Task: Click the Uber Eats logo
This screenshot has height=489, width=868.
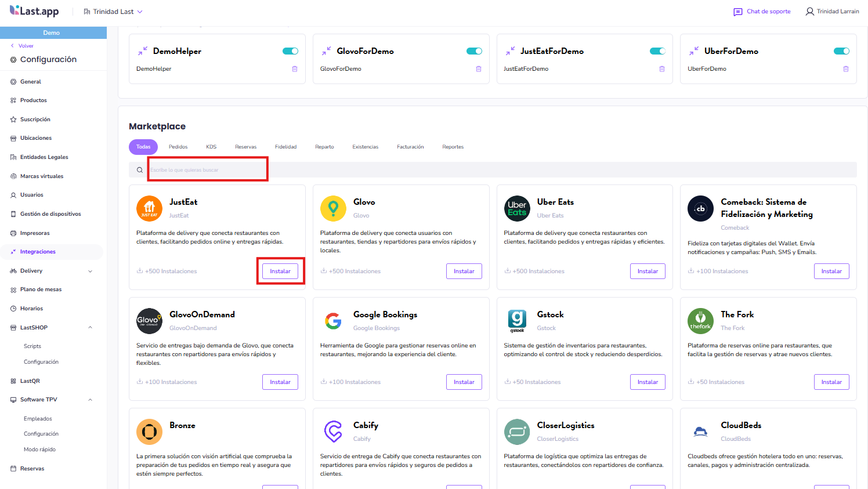Action: (517, 209)
